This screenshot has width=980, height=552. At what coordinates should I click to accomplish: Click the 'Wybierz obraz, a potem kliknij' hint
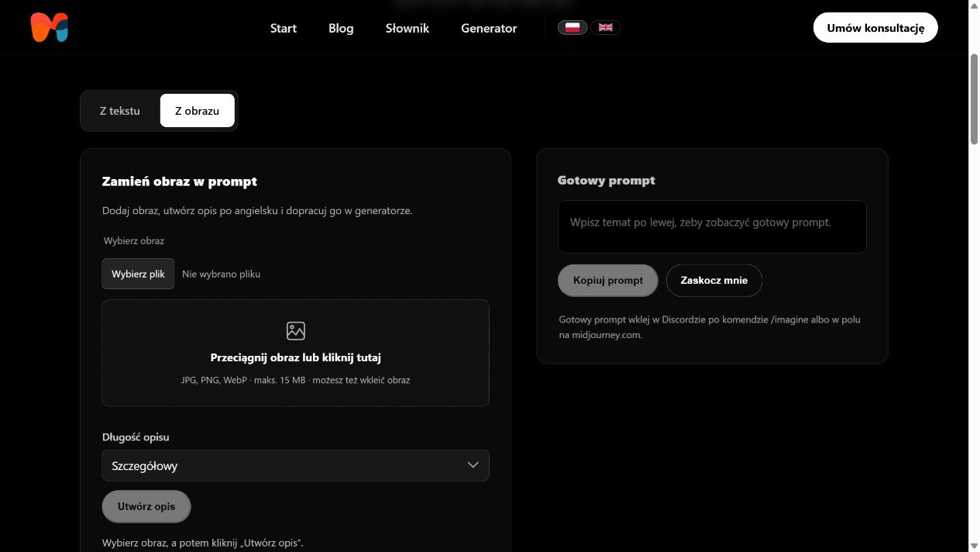coord(203,543)
